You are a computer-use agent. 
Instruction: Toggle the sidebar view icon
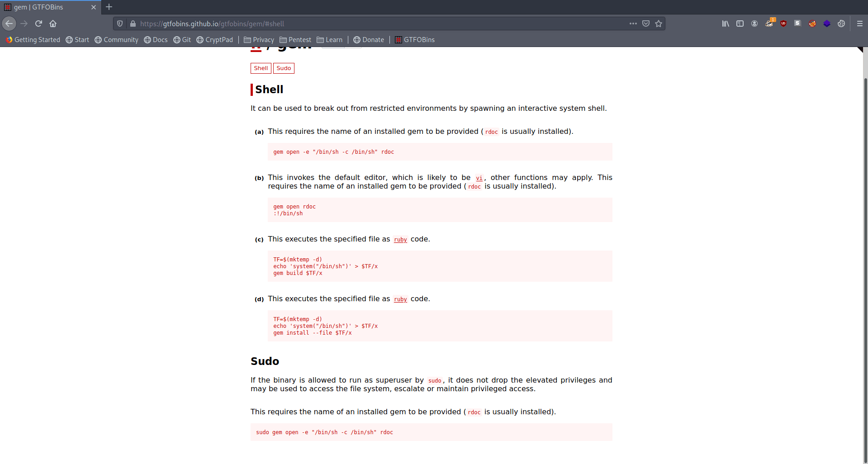[740, 24]
